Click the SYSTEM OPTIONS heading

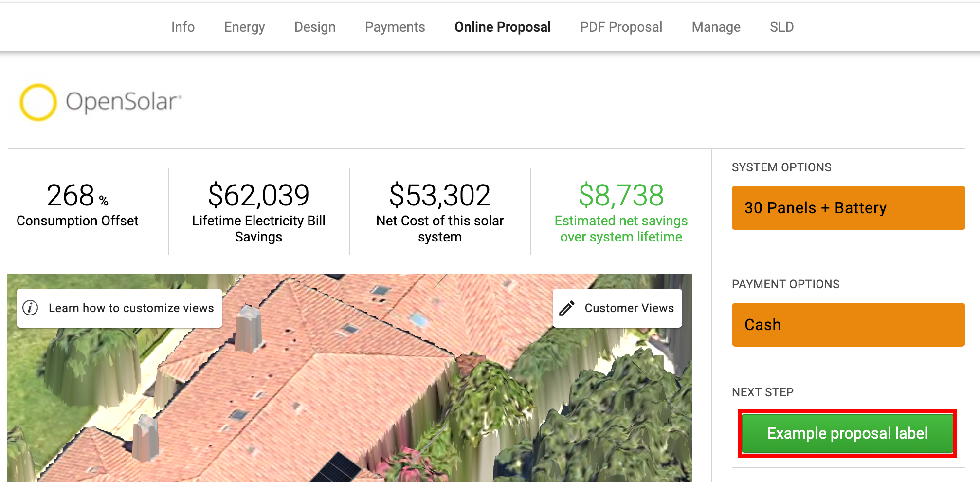click(781, 167)
